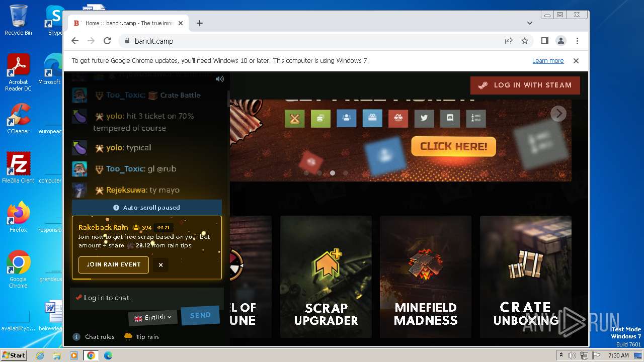This screenshot has height=362, width=644.
Task: Select the second carousel dot
Action: click(x=319, y=173)
